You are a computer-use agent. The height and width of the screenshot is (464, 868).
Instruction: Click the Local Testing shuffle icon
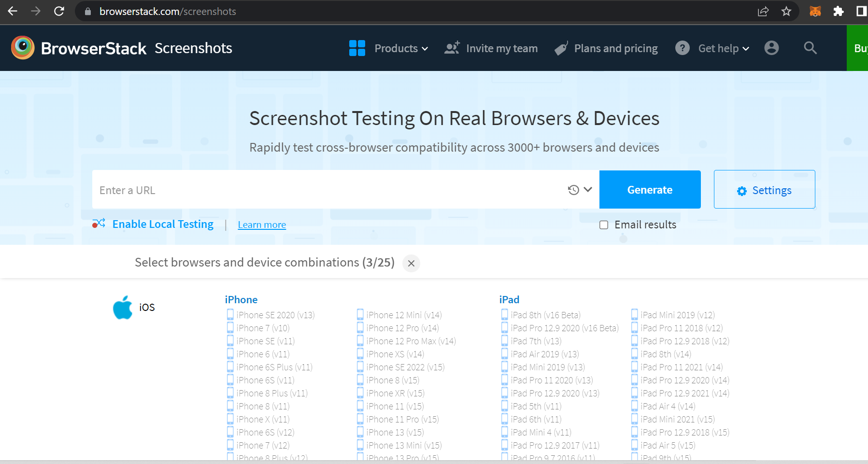coord(99,224)
